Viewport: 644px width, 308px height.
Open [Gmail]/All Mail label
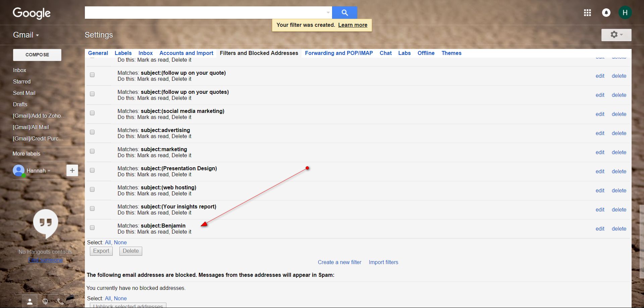(31, 127)
